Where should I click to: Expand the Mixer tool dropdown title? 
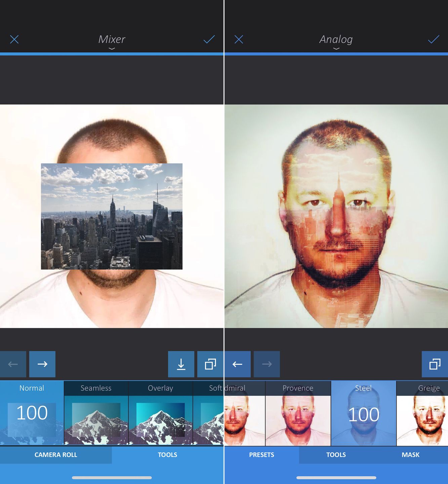112,41
